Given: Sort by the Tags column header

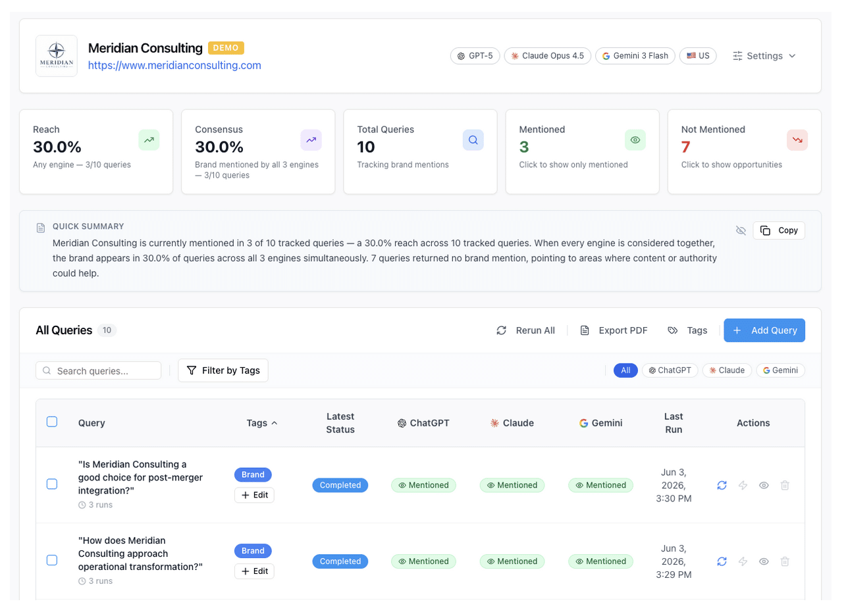Looking at the screenshot, I should click(262, 423).
